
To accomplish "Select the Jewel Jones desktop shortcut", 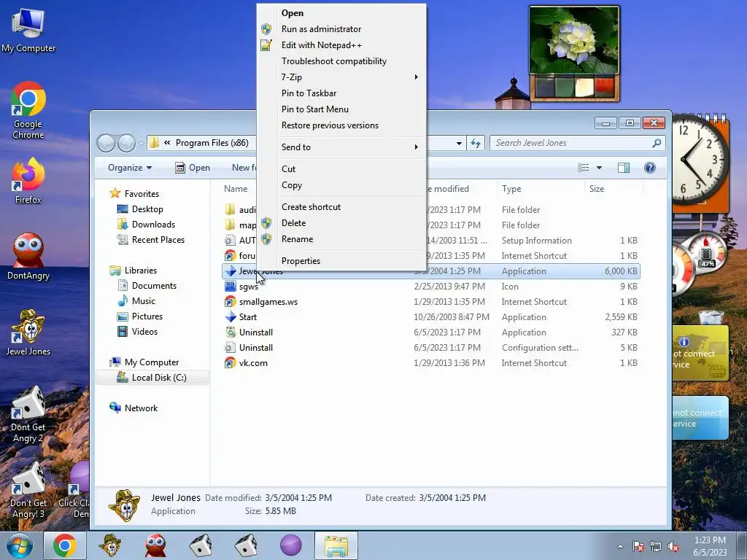I will click(28, 332).
